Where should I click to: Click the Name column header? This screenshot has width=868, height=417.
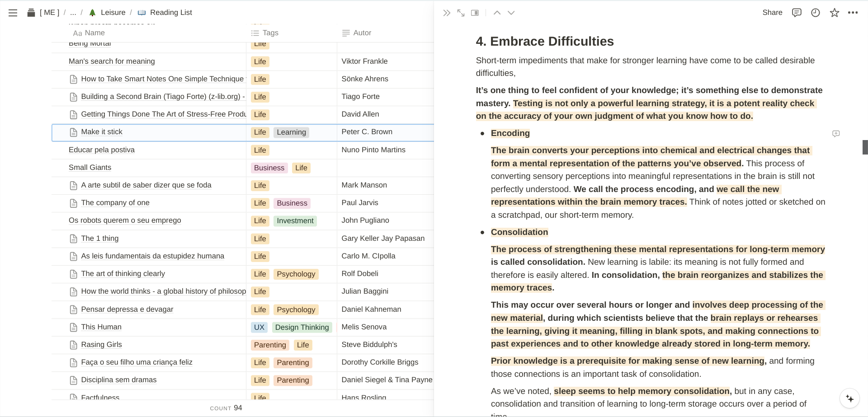[x=89, y=33]
